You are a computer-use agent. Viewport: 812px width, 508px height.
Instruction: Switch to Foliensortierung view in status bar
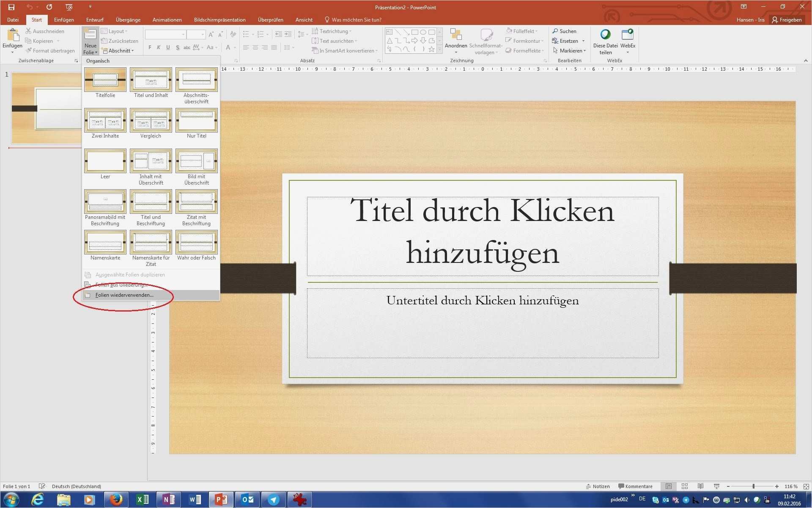pos(684,486)
